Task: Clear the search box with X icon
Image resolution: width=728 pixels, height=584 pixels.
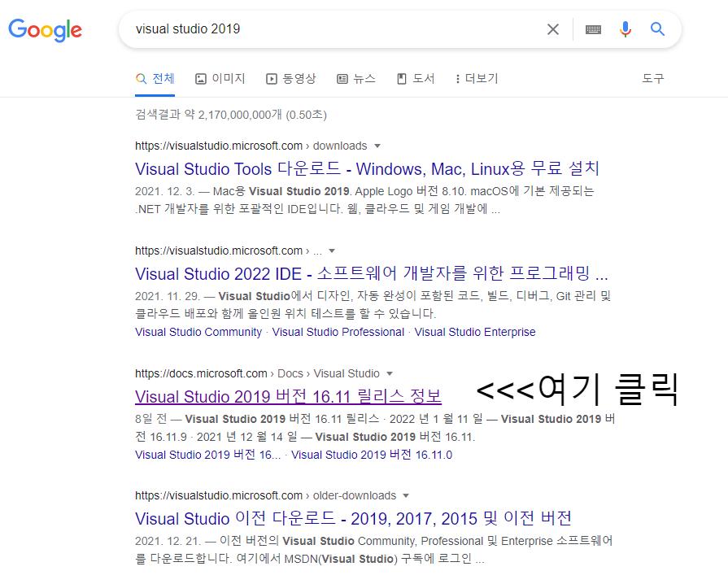Action: [552, 29]
